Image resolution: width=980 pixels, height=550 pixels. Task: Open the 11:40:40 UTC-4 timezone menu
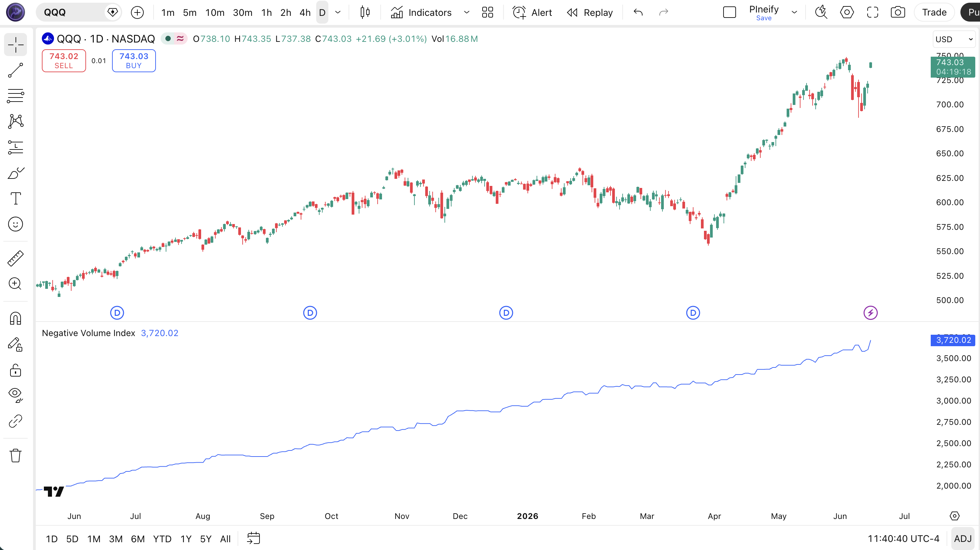(903, 539)
